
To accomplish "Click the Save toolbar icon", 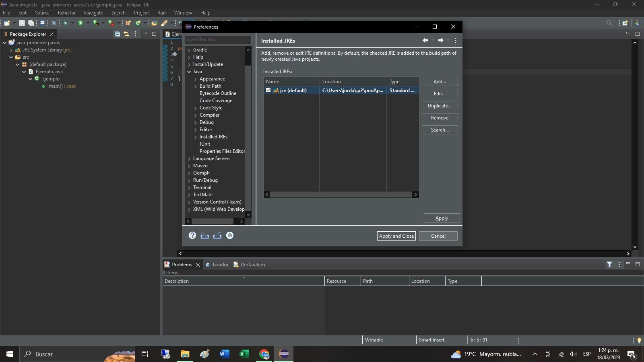I will (22, 23).
